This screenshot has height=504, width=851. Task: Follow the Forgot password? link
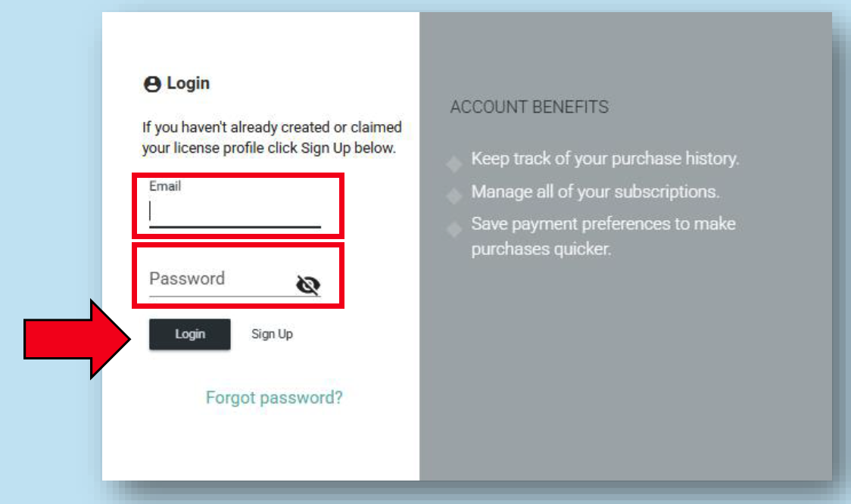pos(274,397)
